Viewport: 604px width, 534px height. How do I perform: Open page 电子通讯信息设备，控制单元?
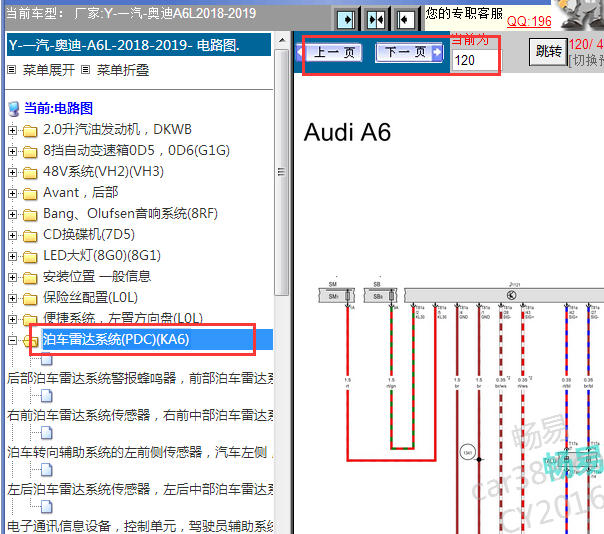point(140,526)
